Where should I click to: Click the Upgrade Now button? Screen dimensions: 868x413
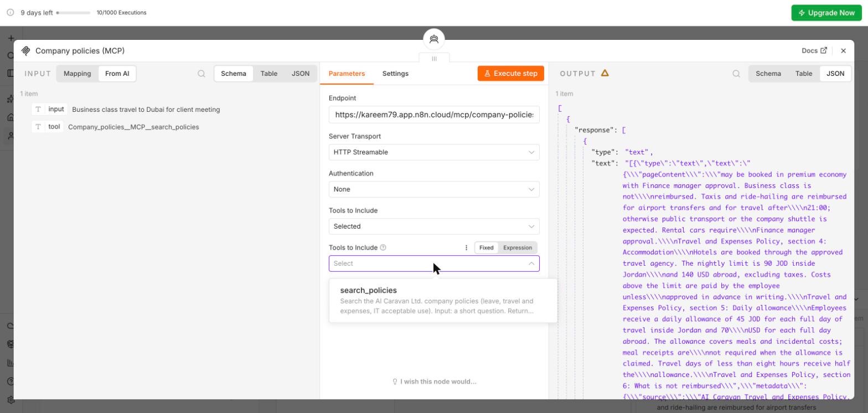826,13
